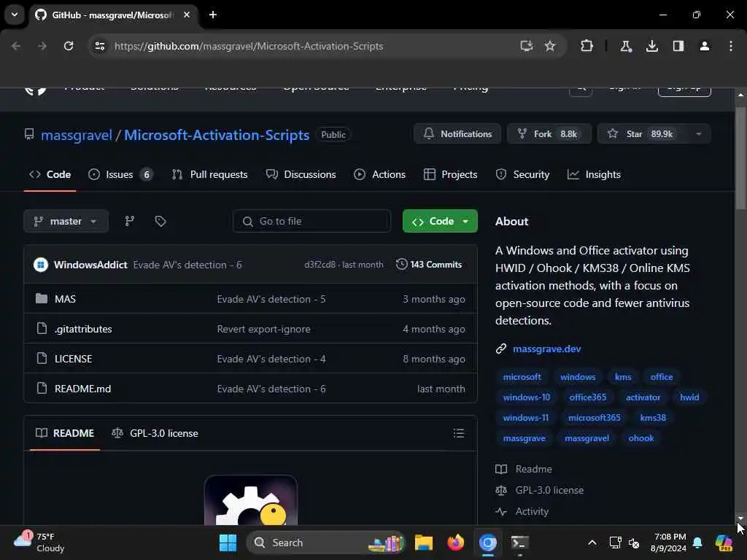Open the Insights tab
This screenshot has height=560, width=747.
594,175
